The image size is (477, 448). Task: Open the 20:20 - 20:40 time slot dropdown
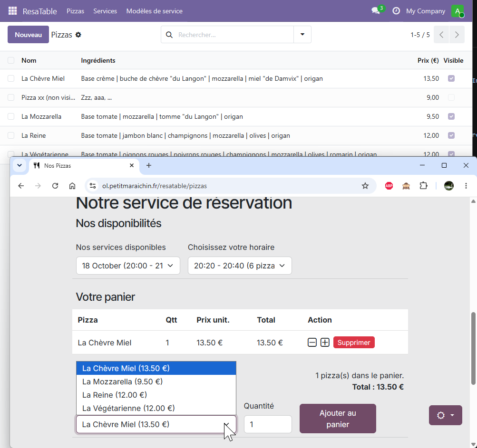click(240, 266)
